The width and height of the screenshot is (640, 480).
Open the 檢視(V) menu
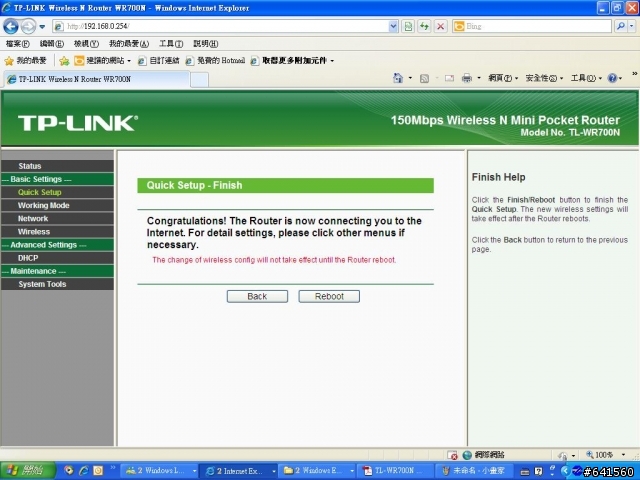click(86, 44)
